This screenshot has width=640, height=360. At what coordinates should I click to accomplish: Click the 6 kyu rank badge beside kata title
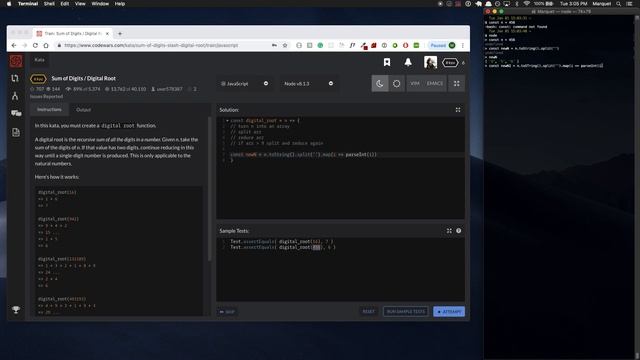click(38, 79)
